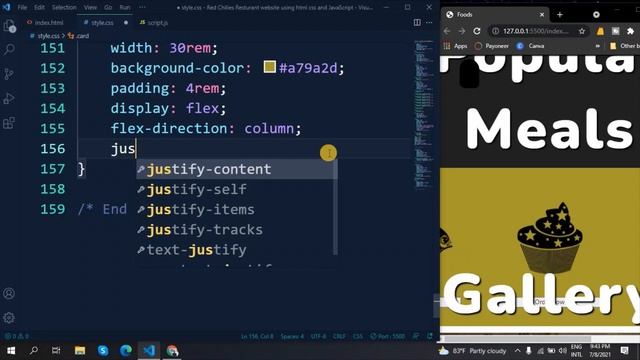The image size is (640, 360).
Task: Switch to the index.html tab
Action: point(45,23)
